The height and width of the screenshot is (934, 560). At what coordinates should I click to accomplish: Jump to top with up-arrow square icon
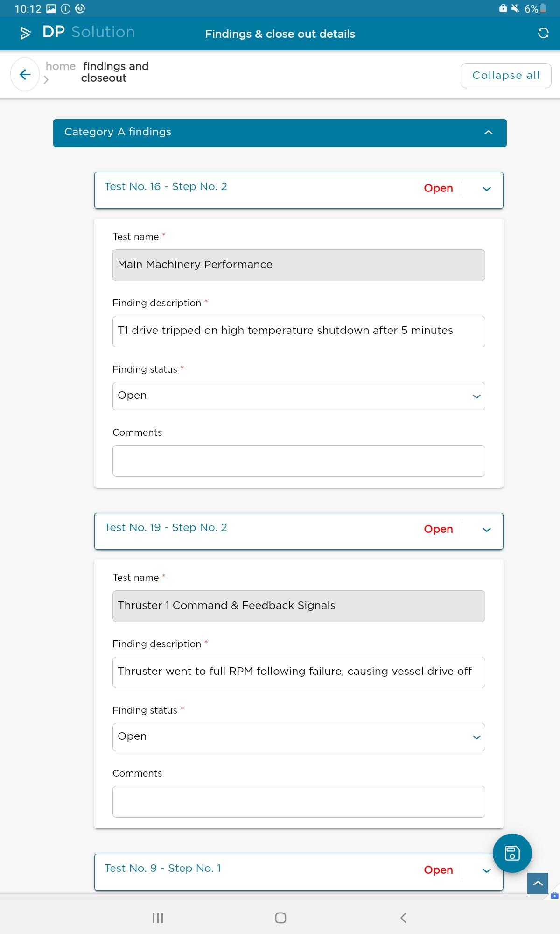(x=538, y=883)
